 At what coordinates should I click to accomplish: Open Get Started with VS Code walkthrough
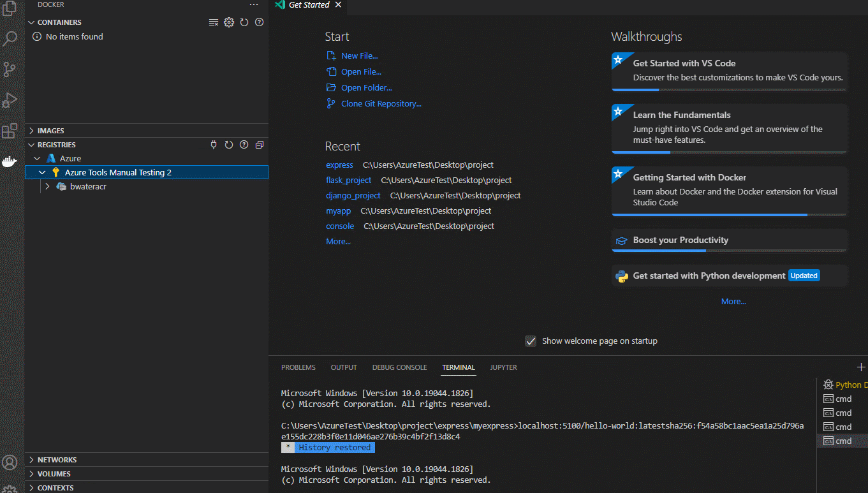pyautogui.click(x=730, y=71)
